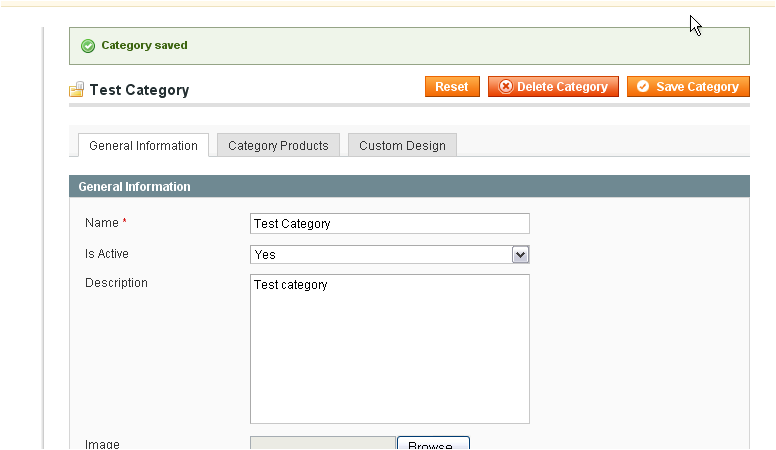Click the Save Category button label
Viewport: 776px width, 450px height.
click(x=697, y=87)
